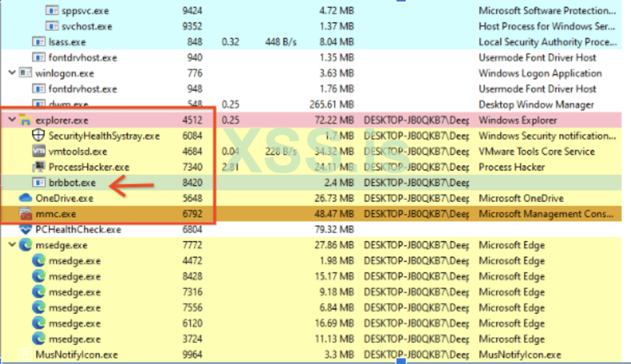The width and height of the screenshot is (631, 364).
Task: Click the Edge icon in PID 4472 row
Action: click(x=38, y=261)
